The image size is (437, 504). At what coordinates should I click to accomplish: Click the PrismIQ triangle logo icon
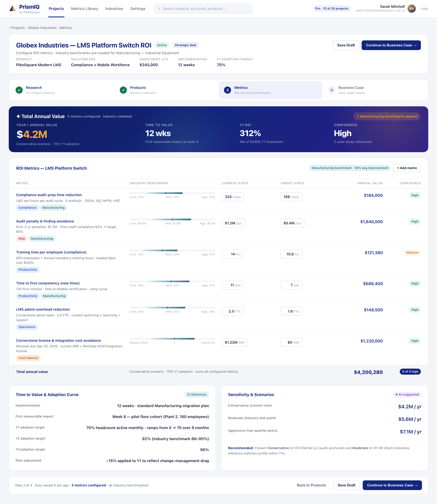[x=12, y=9]
